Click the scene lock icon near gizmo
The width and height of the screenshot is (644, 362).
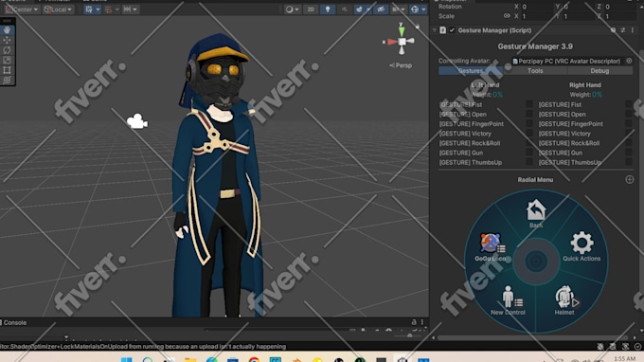[x=418, y=26]
